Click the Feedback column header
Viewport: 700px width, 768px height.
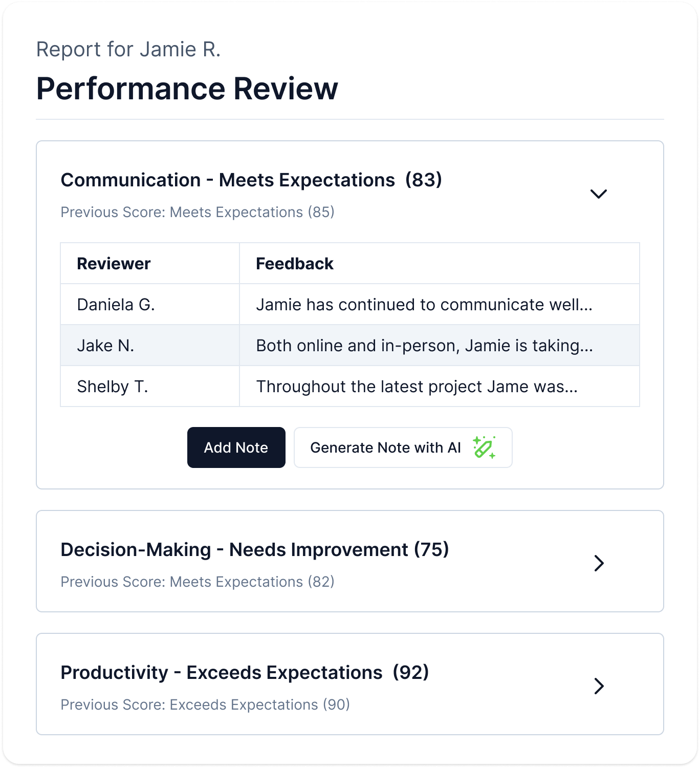(295, 264)
